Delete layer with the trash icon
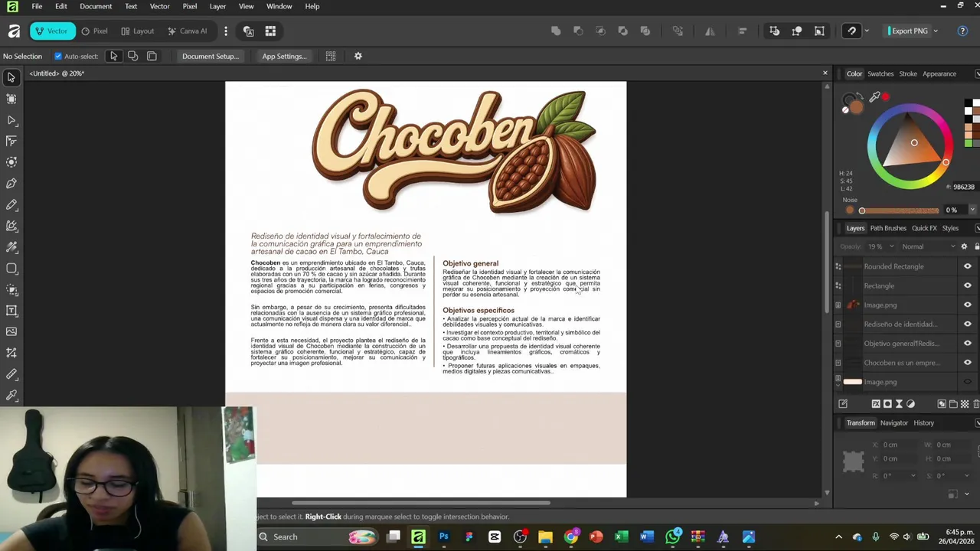 (976, 404)
